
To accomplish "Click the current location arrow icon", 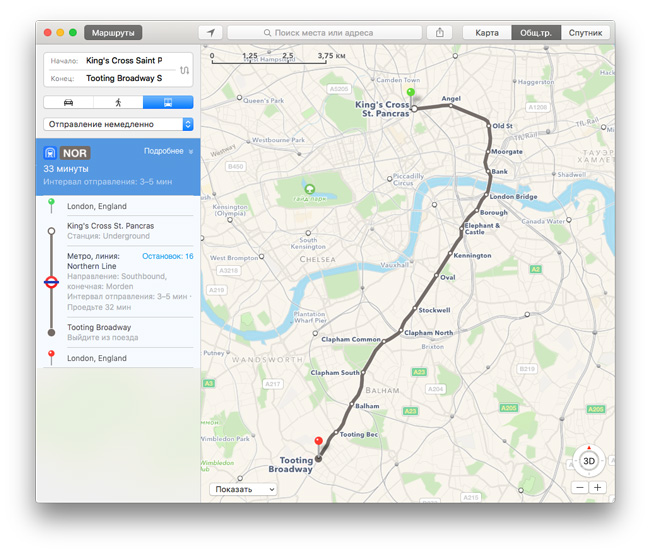I will (211, 33).
